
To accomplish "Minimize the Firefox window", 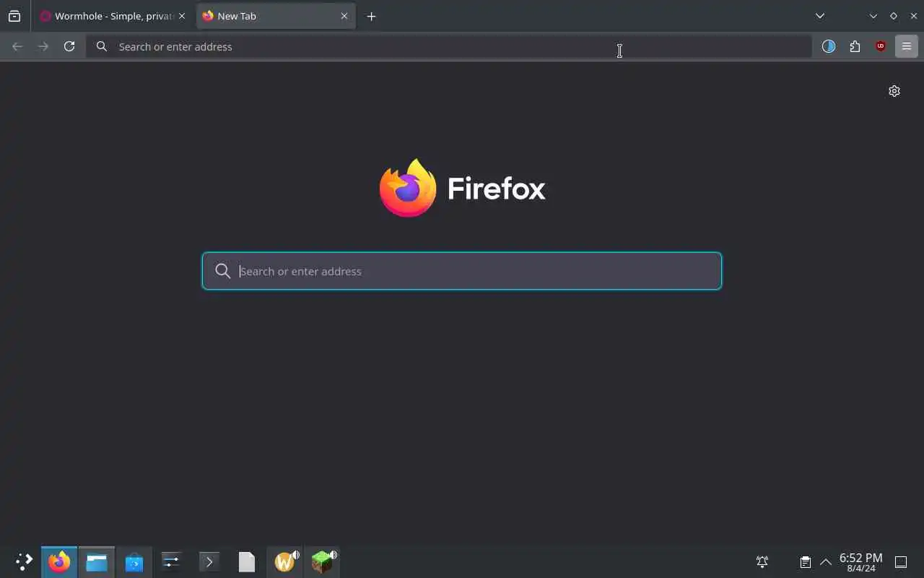I will [873, 16].
